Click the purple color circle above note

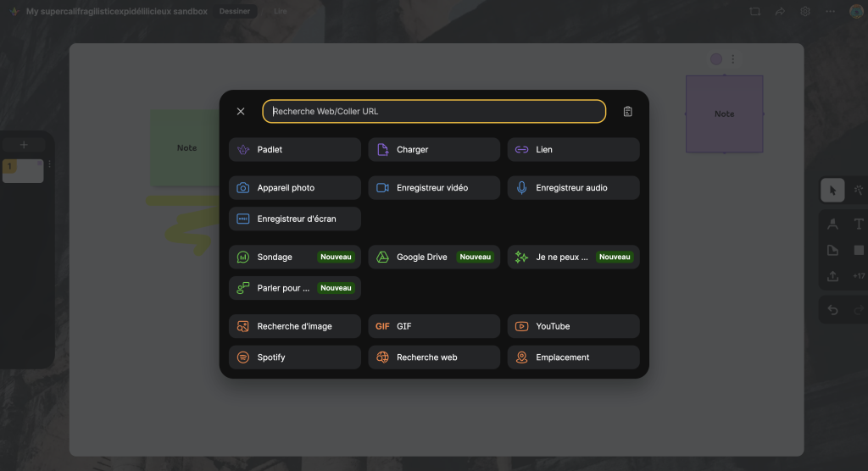pyautogui.click(x=715, y=59)
